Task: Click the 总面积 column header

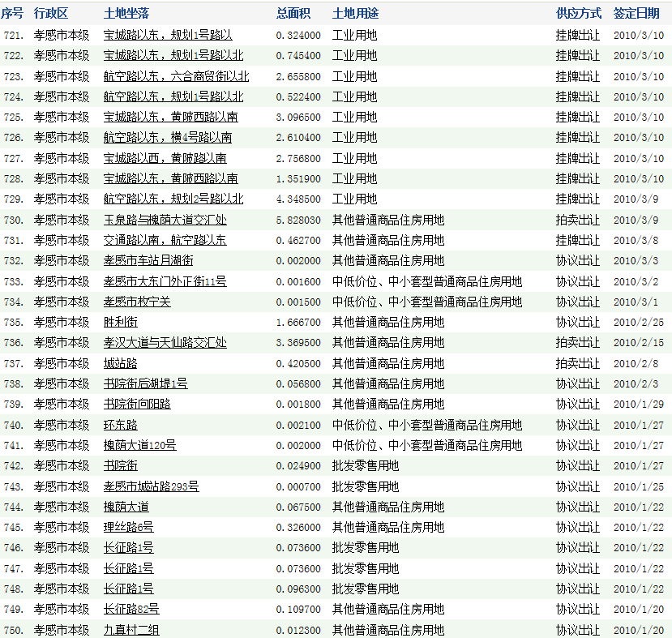Action: pos(292,14)
